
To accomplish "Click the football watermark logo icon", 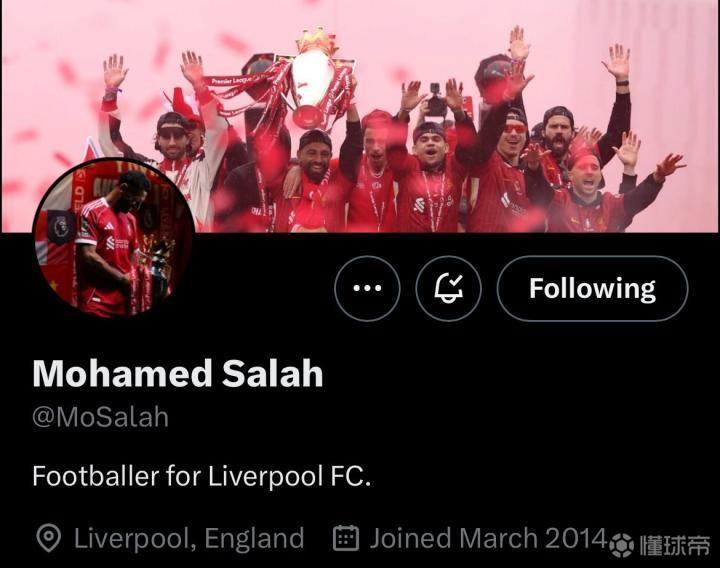I will [622, 546].
